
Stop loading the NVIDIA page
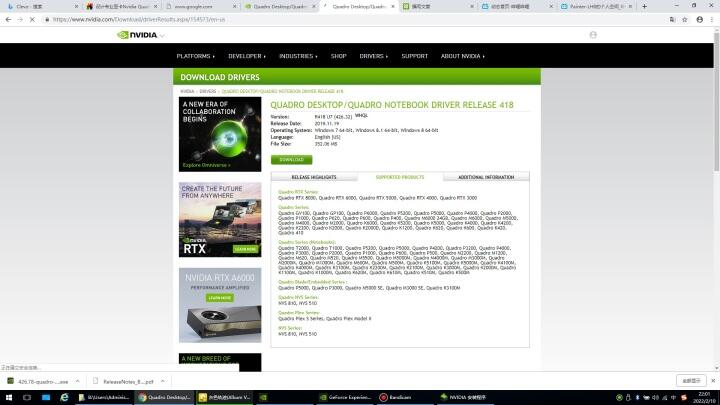[x=32, y=20]
